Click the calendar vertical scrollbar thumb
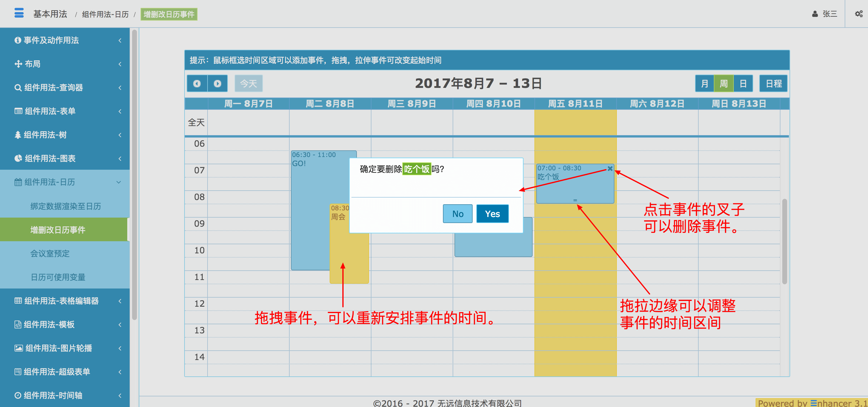Screen dimensions: 868x407 [784, 241]
